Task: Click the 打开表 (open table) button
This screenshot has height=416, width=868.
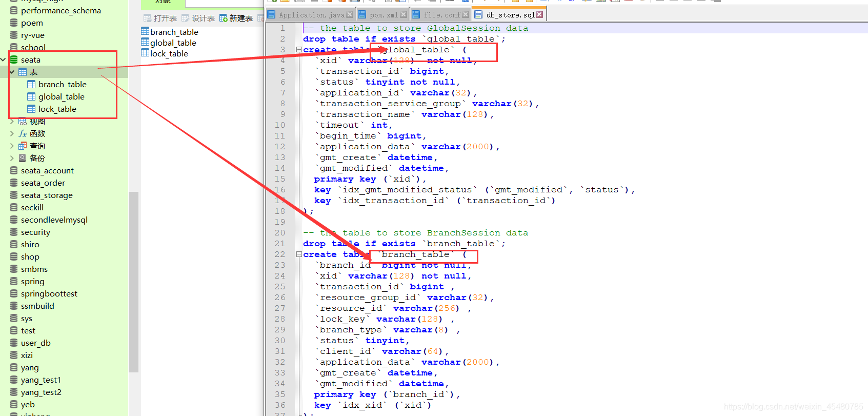Action: (160, 18)
